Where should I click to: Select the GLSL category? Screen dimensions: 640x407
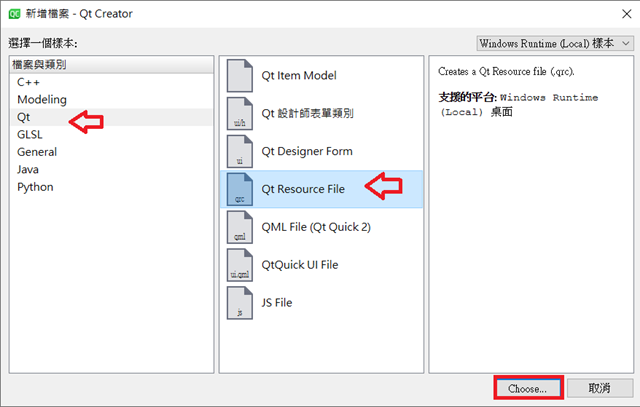(111, 135)
